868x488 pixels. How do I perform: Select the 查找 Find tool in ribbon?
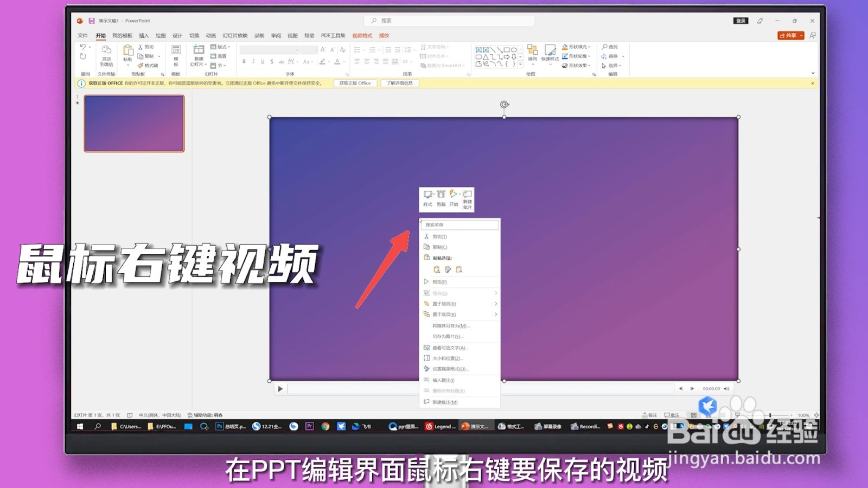[x=608, y=47]
